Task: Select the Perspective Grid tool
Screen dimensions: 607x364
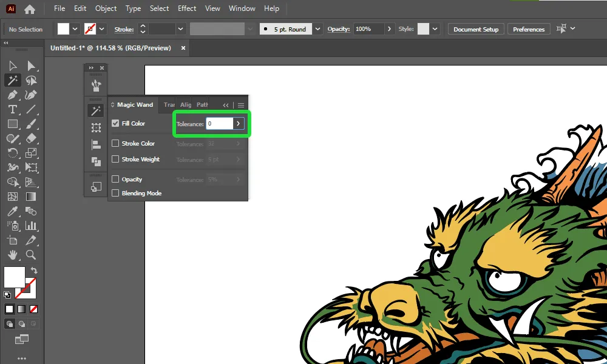Action: point(31,182)
